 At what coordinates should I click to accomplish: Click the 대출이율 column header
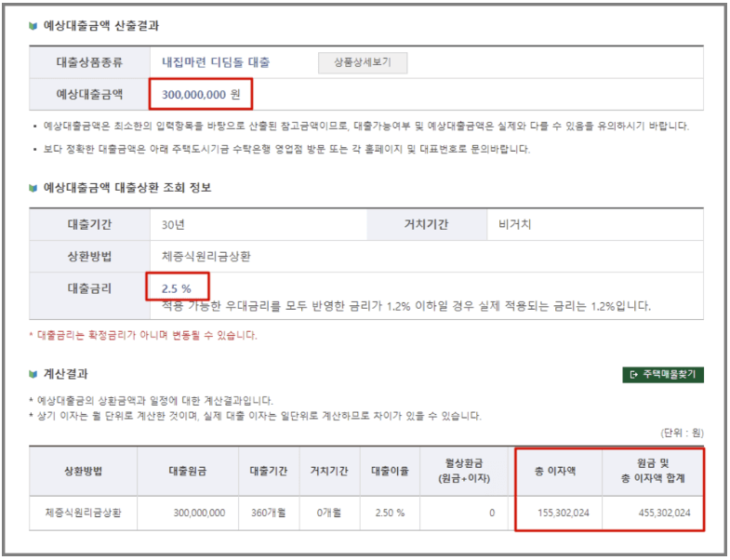(390, 471)
